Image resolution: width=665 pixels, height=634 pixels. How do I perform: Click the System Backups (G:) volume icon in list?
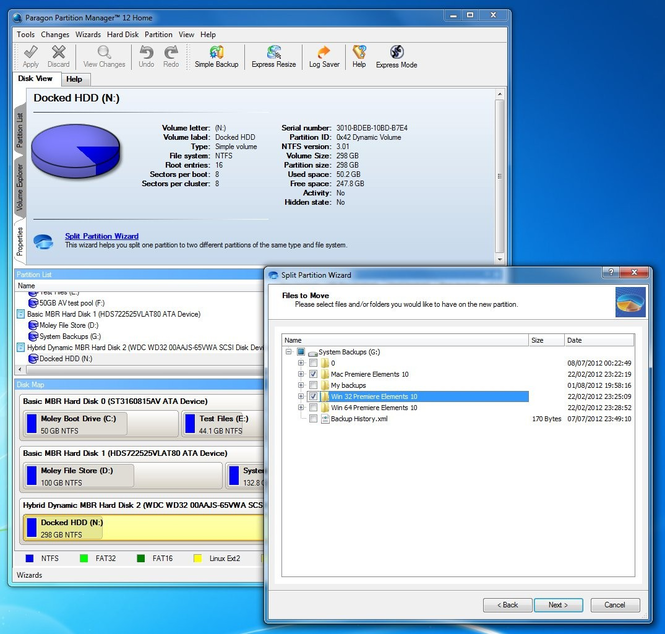tap(33, 336)
